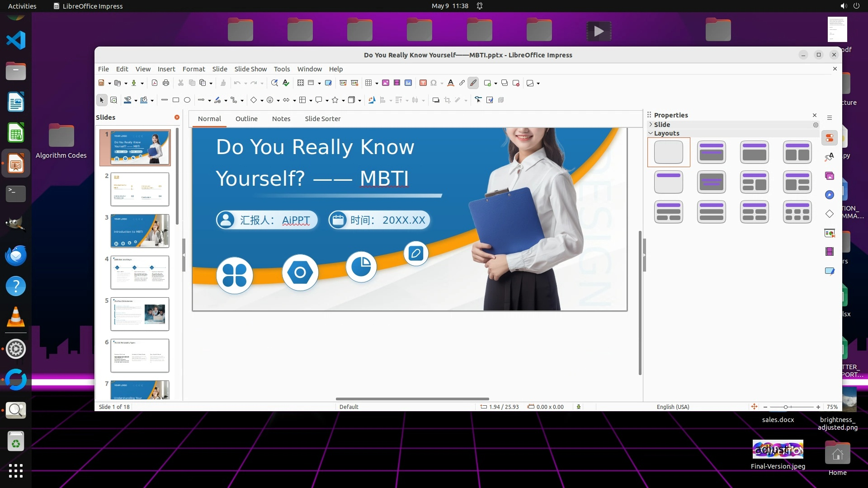Image resolution: width=868 pixels, height=488 pixels.
Task: Switch to the Slide Sorter tab
Action: coord(322,118)
